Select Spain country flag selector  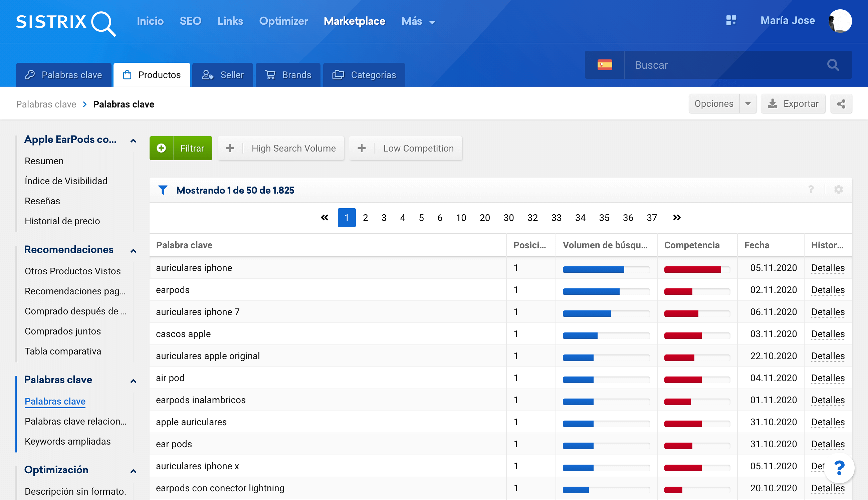605,65
